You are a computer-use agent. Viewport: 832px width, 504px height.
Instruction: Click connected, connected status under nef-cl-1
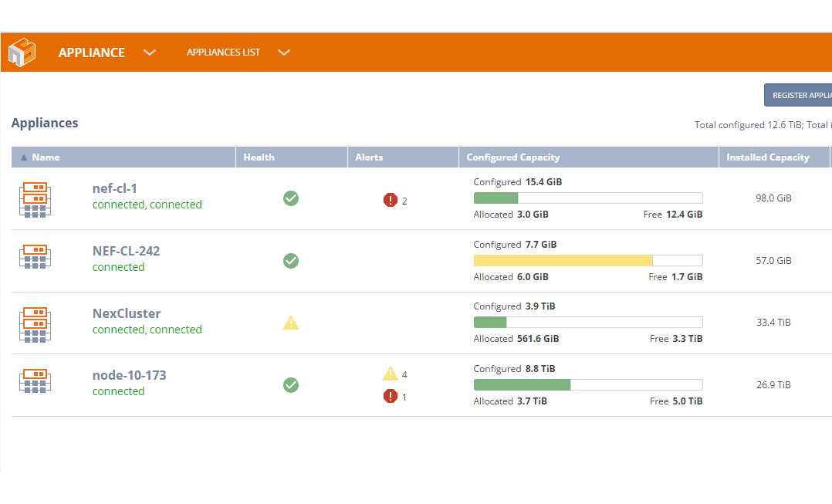tap(147, 205)
